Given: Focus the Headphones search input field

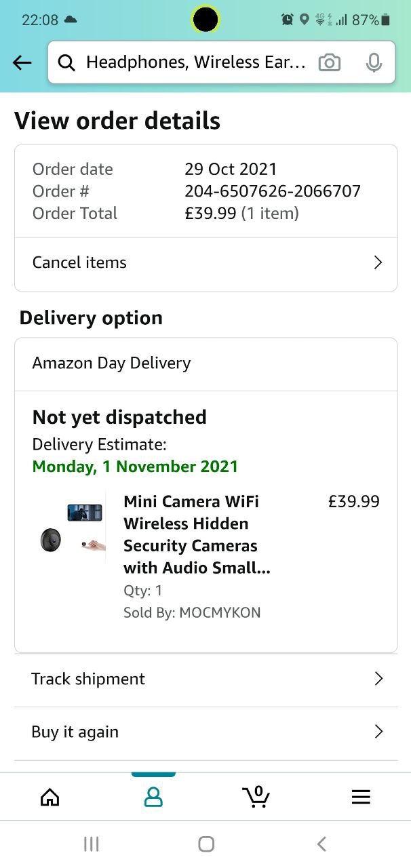Looking at the screenshot, I should coord(197,63).
